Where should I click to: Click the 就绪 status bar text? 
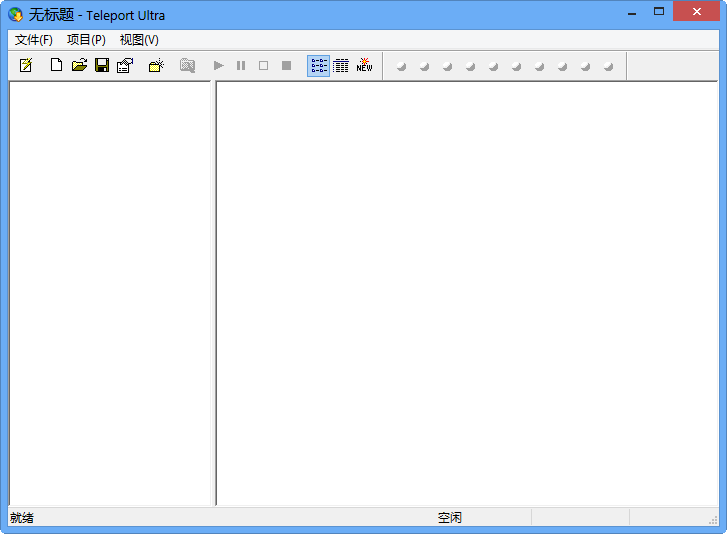point(22,517)
